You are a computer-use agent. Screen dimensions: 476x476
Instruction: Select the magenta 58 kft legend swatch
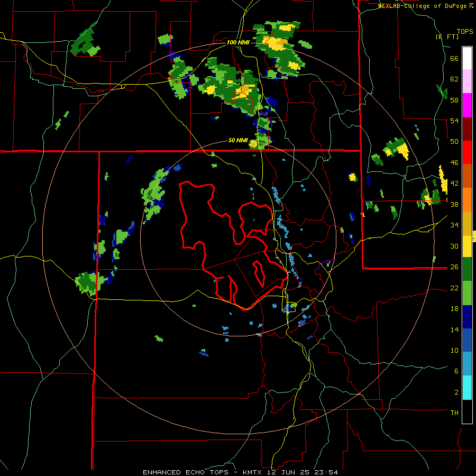(467, 105)
